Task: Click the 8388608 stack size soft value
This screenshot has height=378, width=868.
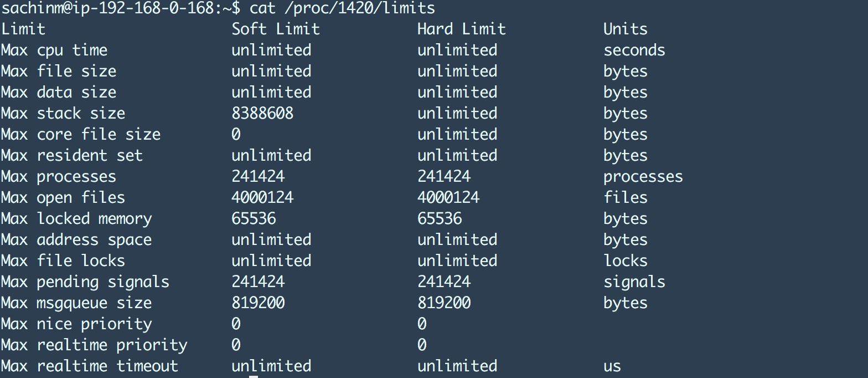Action: tap(262, 113)
